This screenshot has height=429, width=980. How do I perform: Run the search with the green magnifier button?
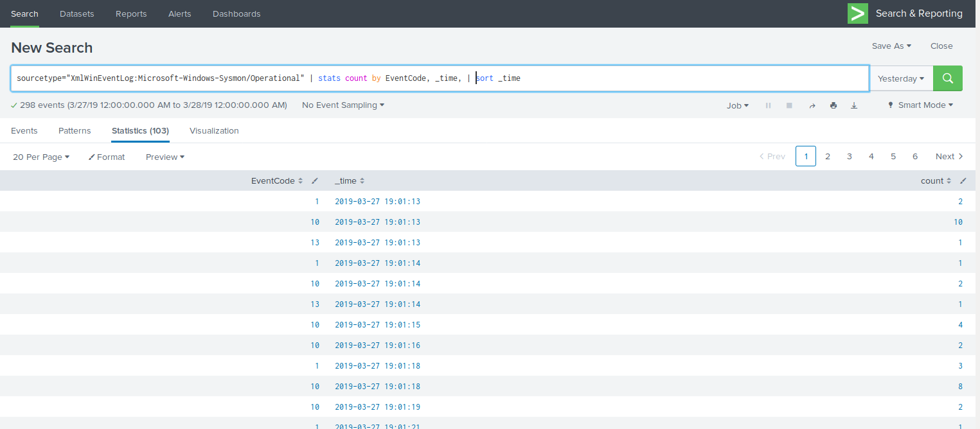coord(947,78)
